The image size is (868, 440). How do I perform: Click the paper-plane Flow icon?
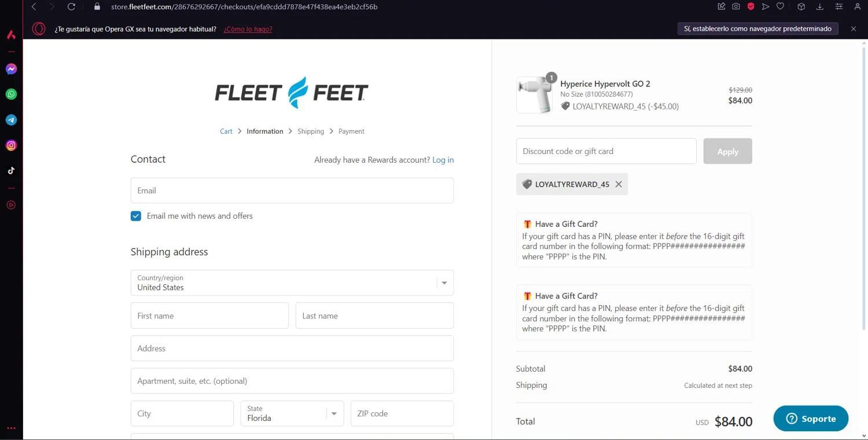[766, 6]
